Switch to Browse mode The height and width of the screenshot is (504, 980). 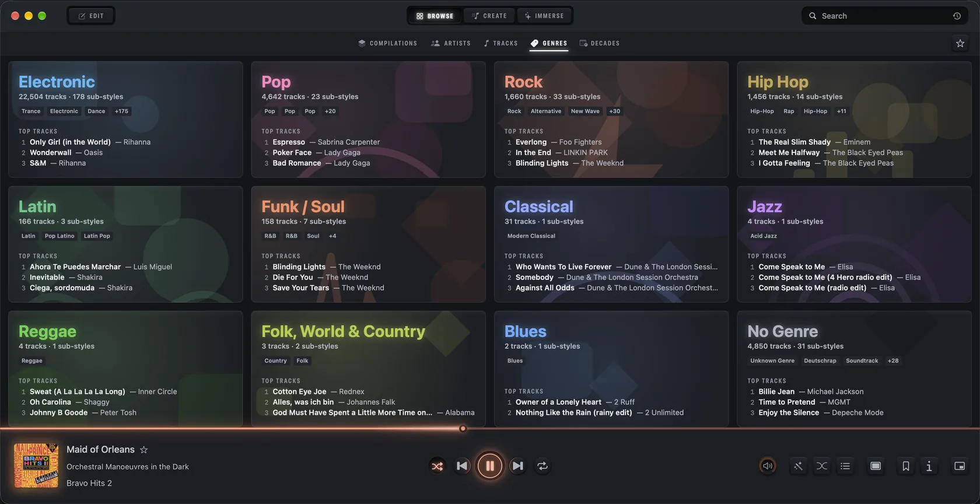[x=435, y=16]
